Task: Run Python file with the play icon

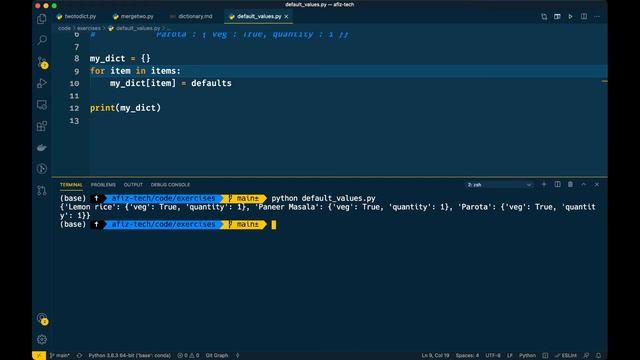Action: click(x=570, y=17)
